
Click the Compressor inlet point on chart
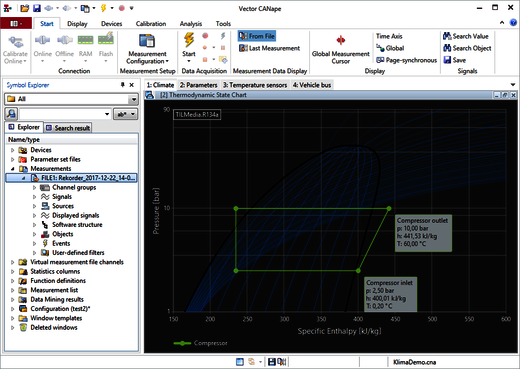click(358, 271)
